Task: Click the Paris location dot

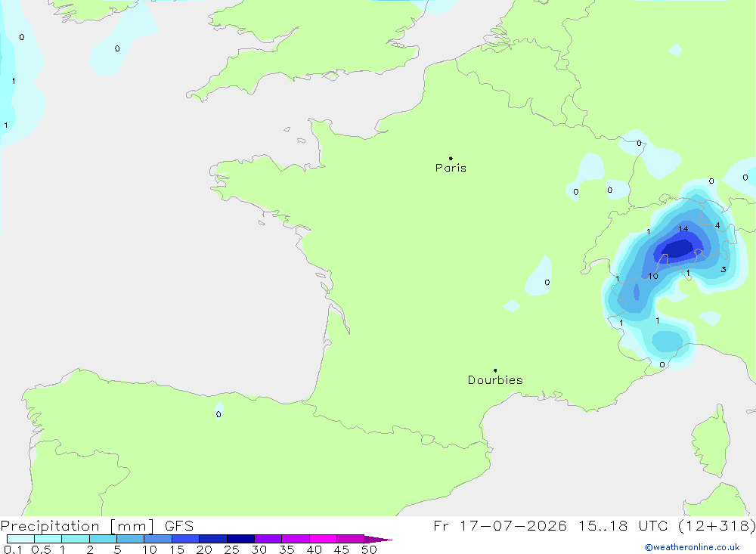Action: pos(451,158)
